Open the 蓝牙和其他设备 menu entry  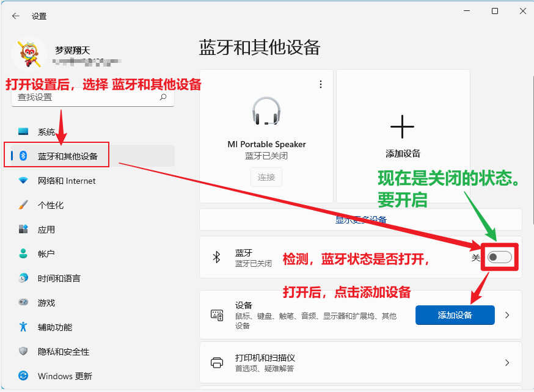click(93, 156)
